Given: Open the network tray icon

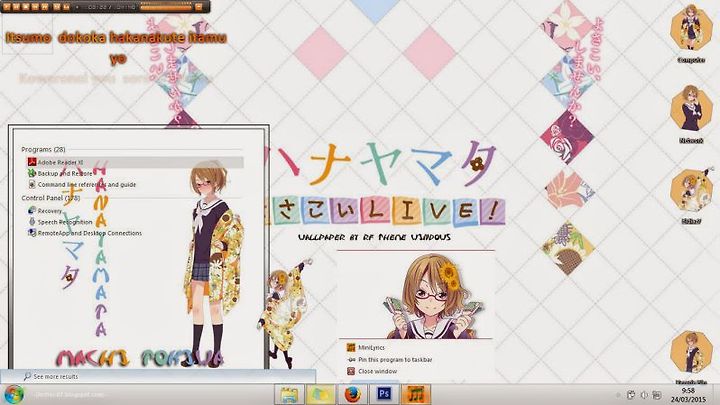Looking at the screenshot, I should click(x=657, y=394).
